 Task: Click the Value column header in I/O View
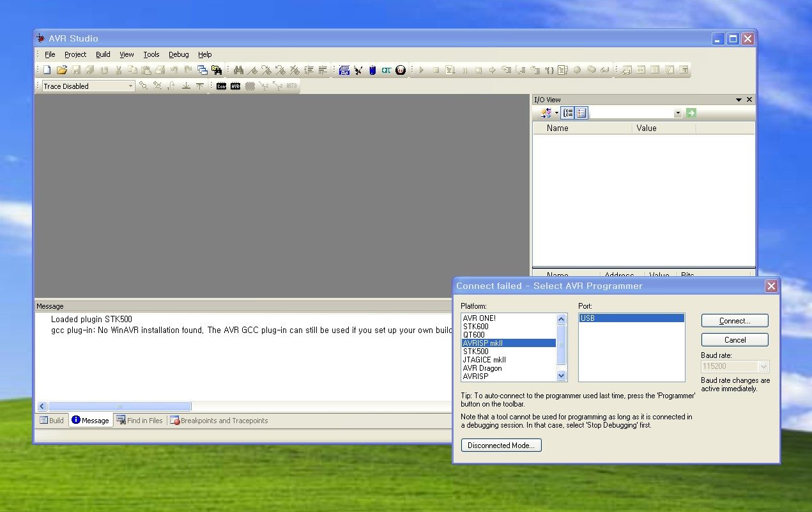pos(664,128)
